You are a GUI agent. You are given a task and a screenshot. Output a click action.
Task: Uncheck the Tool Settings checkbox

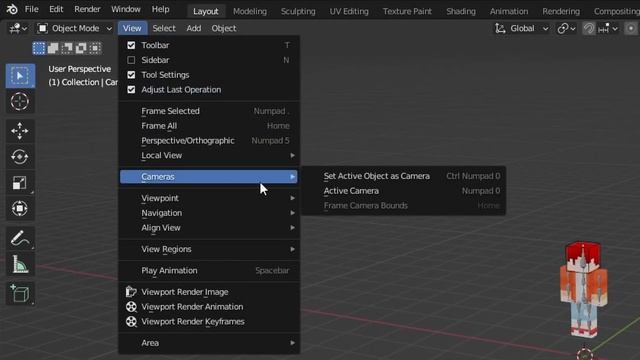(x=131, y=75)
